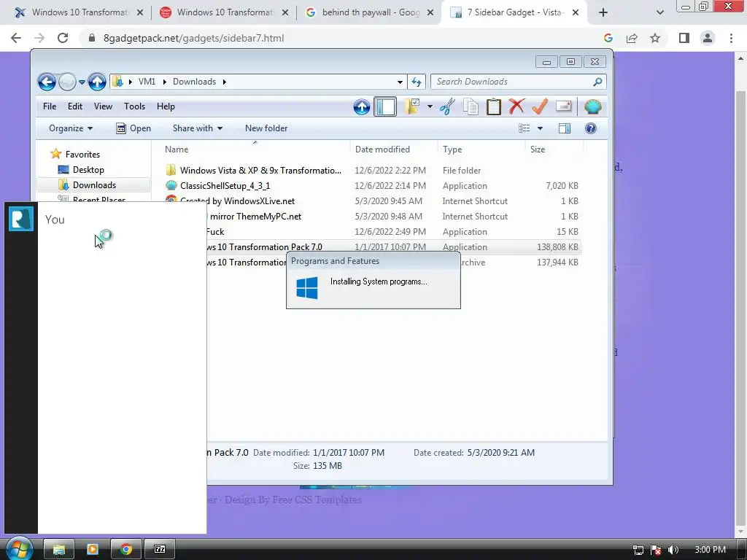Expand the Organize dropdown
747x560 pixels.
pyautogui.click(x=71, y=128)
